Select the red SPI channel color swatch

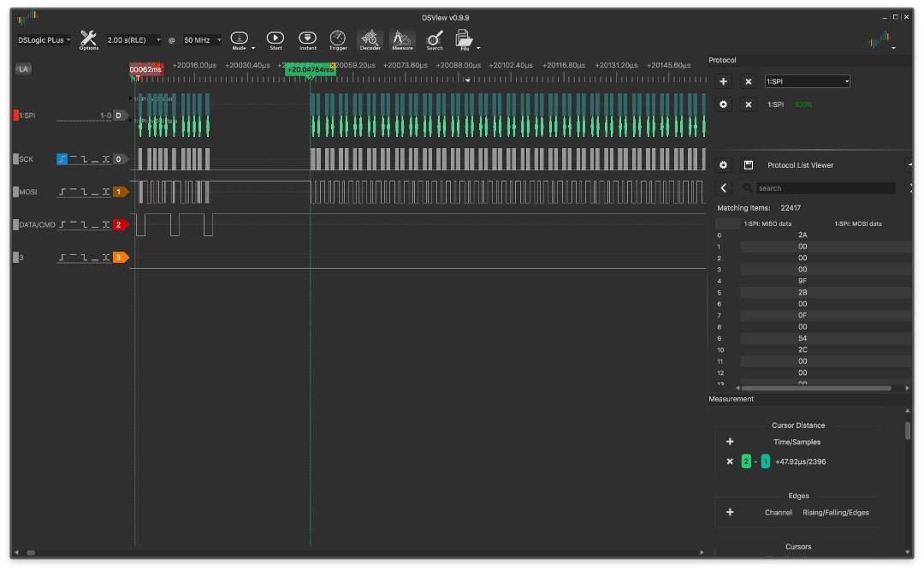click(x=16, y=115)
